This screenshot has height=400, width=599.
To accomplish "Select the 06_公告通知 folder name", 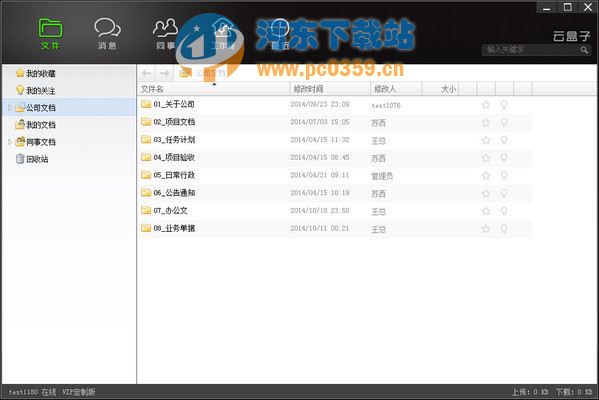I will point(174,193).
